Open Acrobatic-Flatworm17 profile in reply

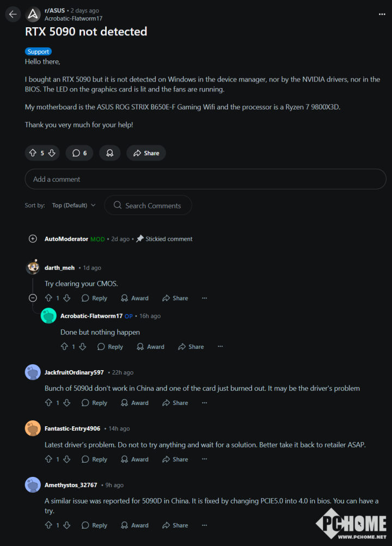pyautogui.click(x=91, y=316)
